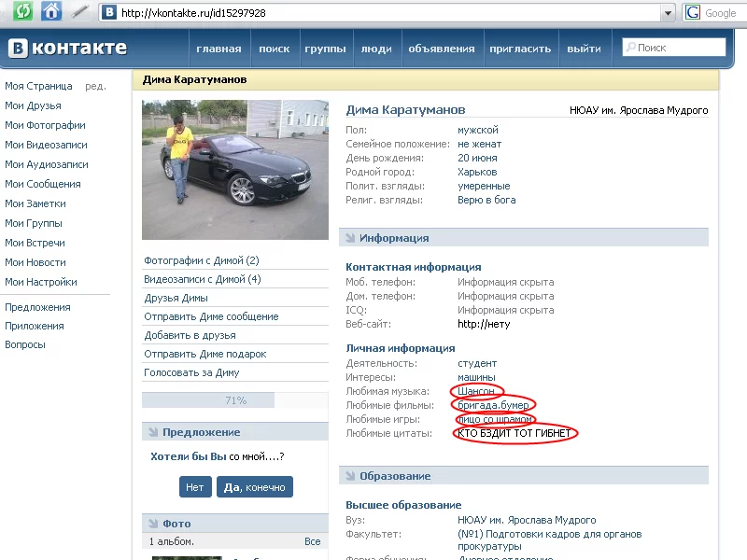Select люди in top navigation
The width and height of the screenshot is (747, 560).
pos(376,49)
